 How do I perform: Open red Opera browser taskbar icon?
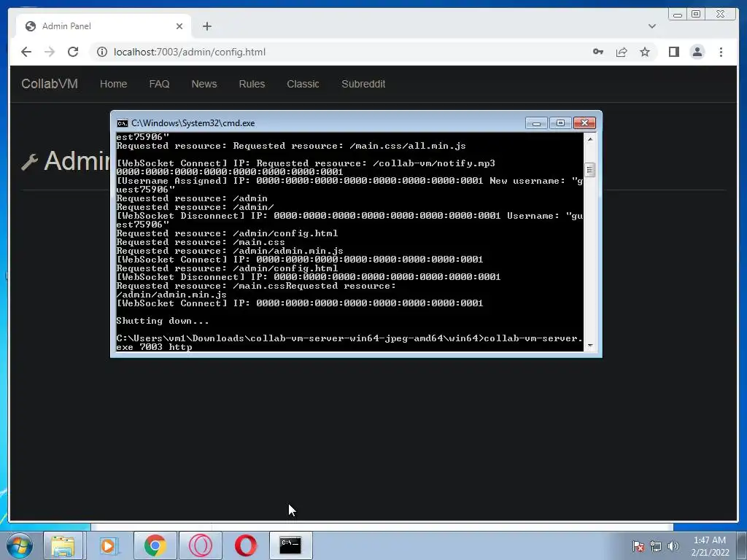246,545
